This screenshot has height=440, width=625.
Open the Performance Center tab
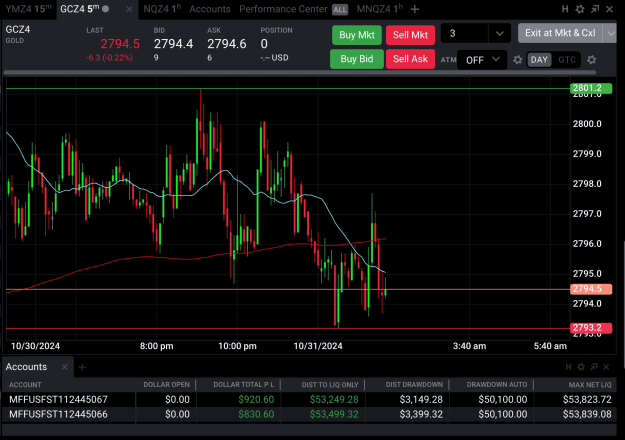click(x=283, y=9)
